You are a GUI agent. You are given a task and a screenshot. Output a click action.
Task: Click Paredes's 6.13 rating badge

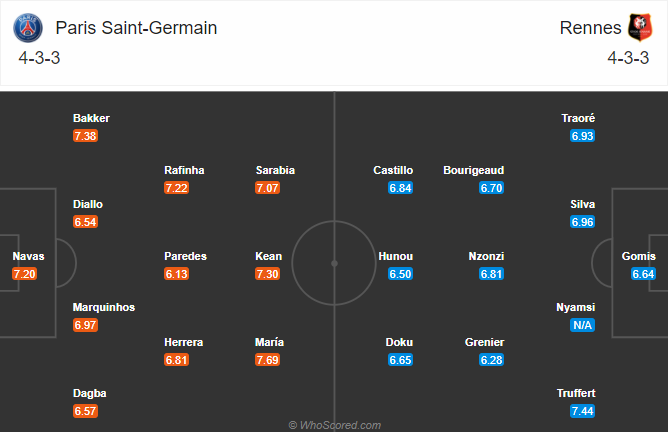coord(176,274)
